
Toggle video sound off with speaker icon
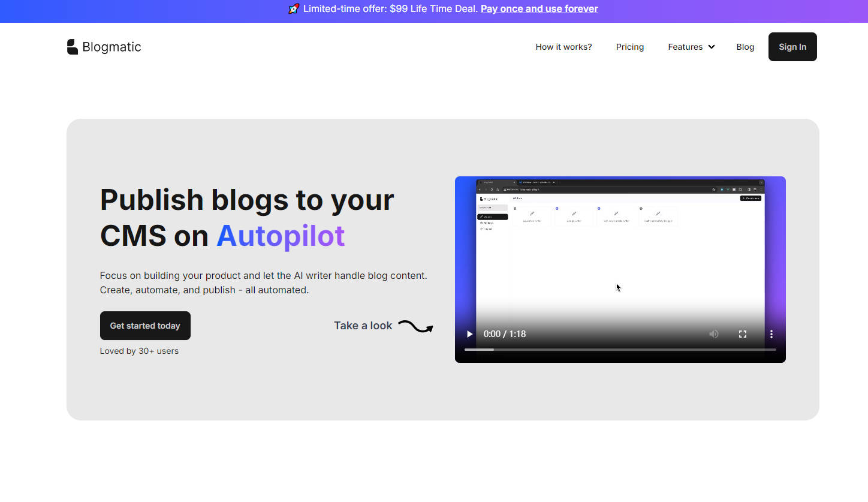(713, 334)
